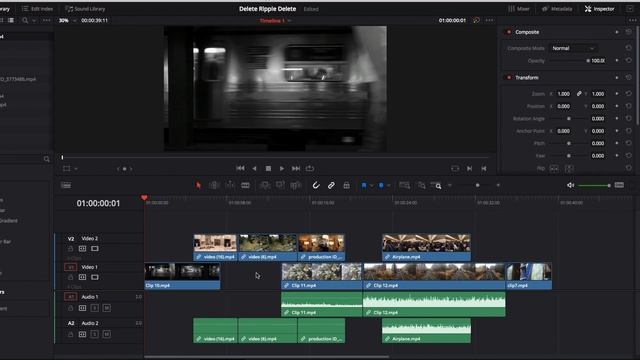Click the Stop playback button

click(268, 168)
